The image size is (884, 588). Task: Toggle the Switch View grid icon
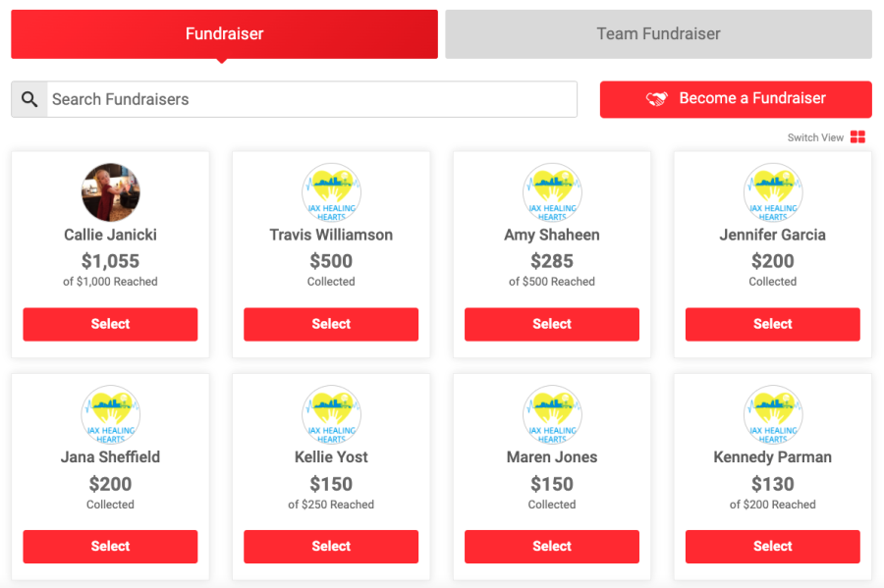857,136
